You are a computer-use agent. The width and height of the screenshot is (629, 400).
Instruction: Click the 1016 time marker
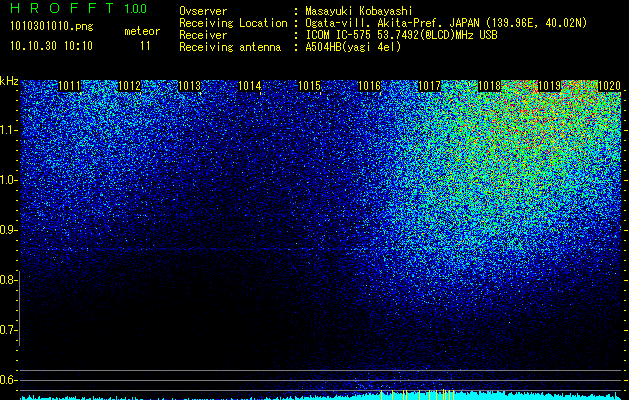click(x=369, y=86)
